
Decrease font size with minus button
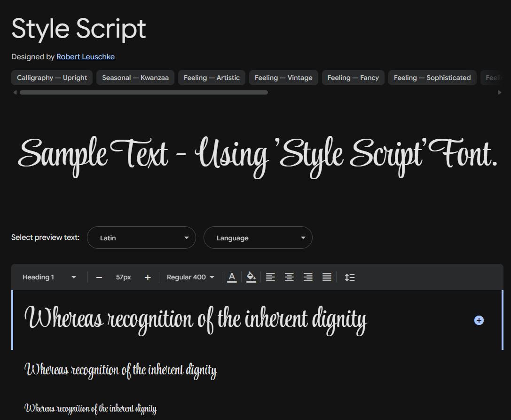[x=99, y=277]
